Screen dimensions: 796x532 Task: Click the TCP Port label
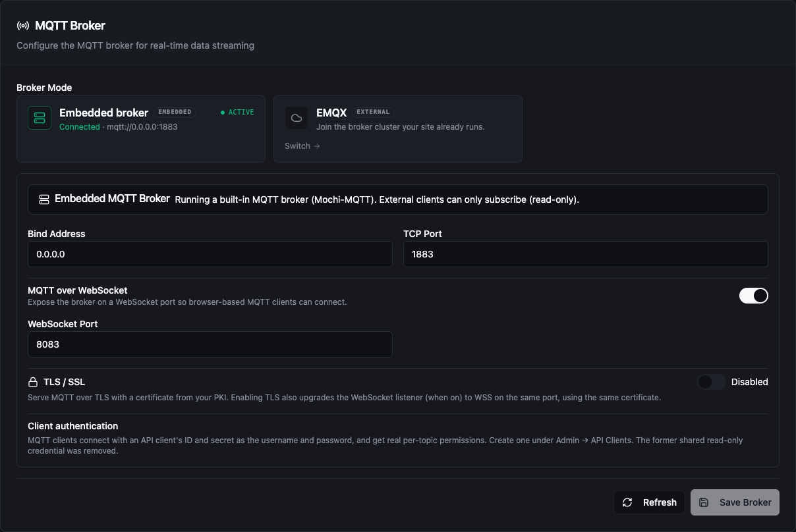[x=422, y=234]
